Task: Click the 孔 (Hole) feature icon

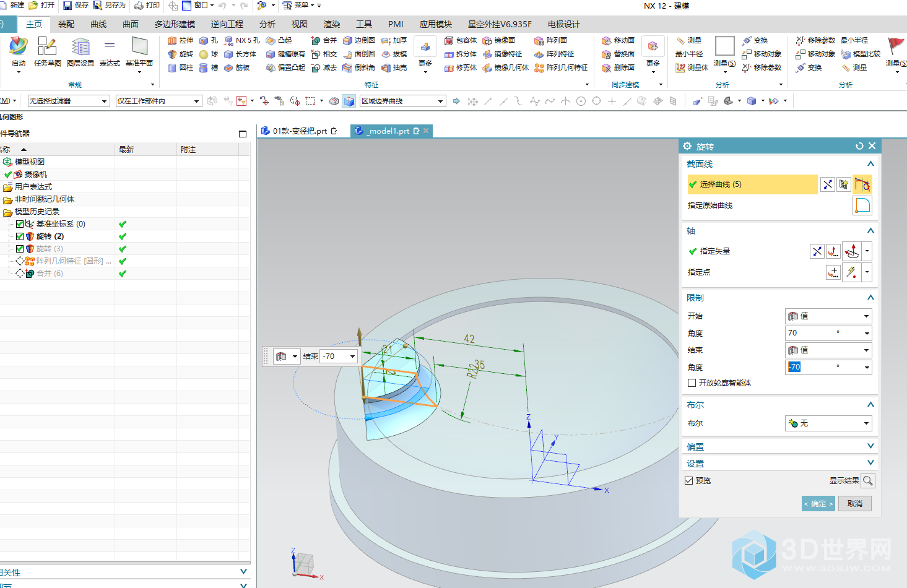Action: point(204,40)
